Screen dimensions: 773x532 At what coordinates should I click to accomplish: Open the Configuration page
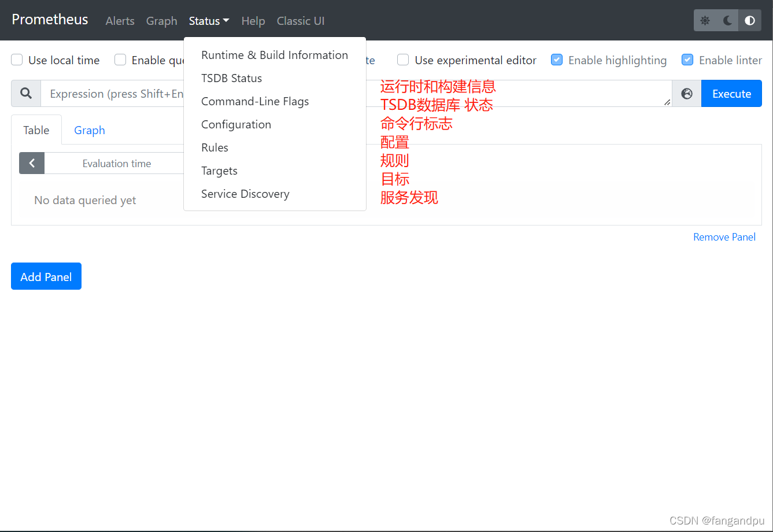(275, 124)
